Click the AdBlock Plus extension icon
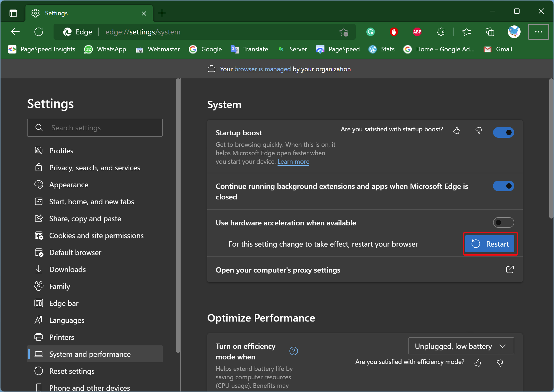The height and width of the screenshot is (392, 554). point(416,32)
